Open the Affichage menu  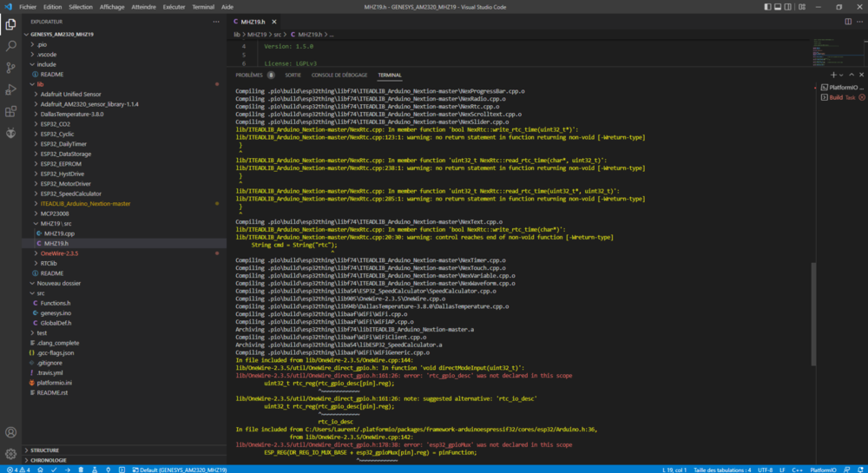(x=112, y=7)
